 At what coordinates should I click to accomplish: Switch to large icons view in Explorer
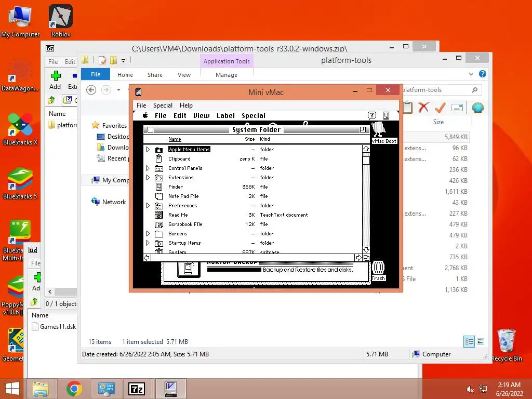(x=481, y=342)
